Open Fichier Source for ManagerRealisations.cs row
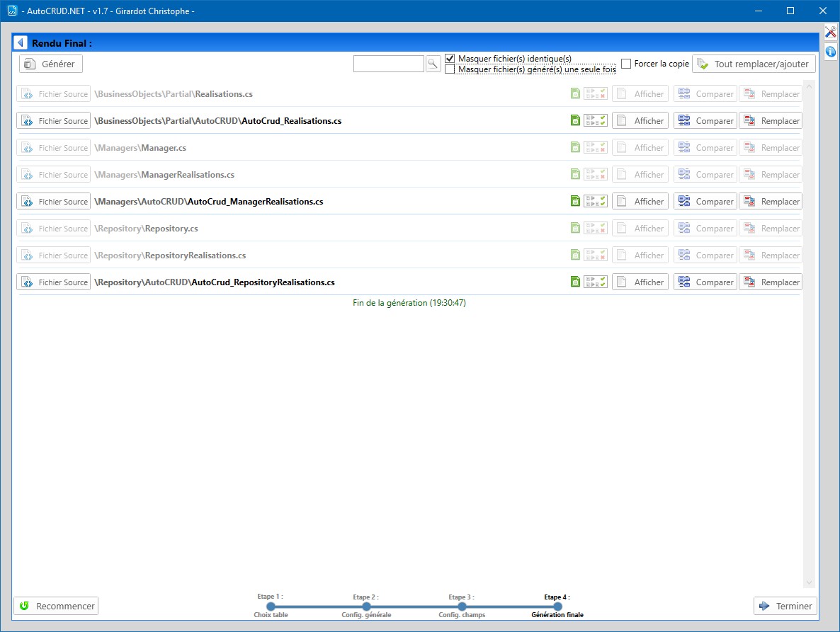 pyautogui.click(x=54, y=174)
